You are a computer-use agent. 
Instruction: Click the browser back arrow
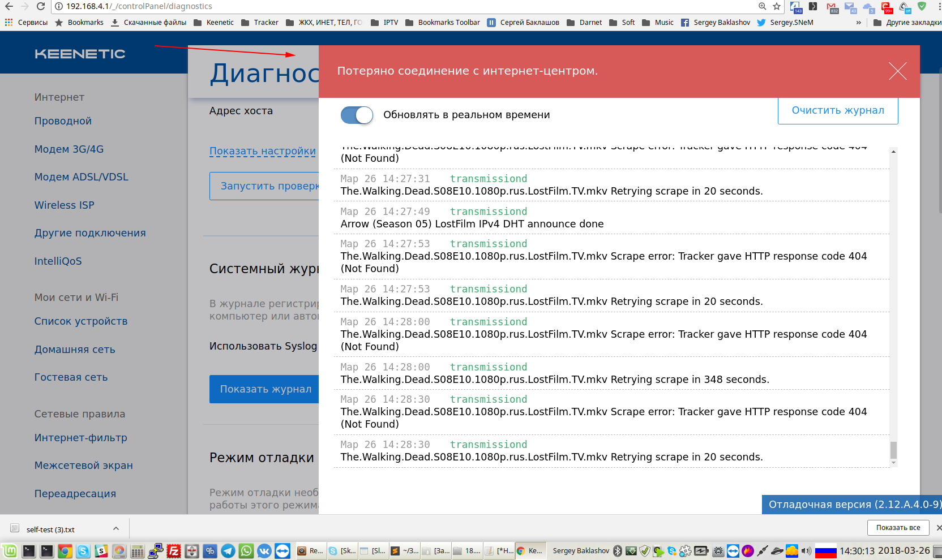[x=9, y=6]
